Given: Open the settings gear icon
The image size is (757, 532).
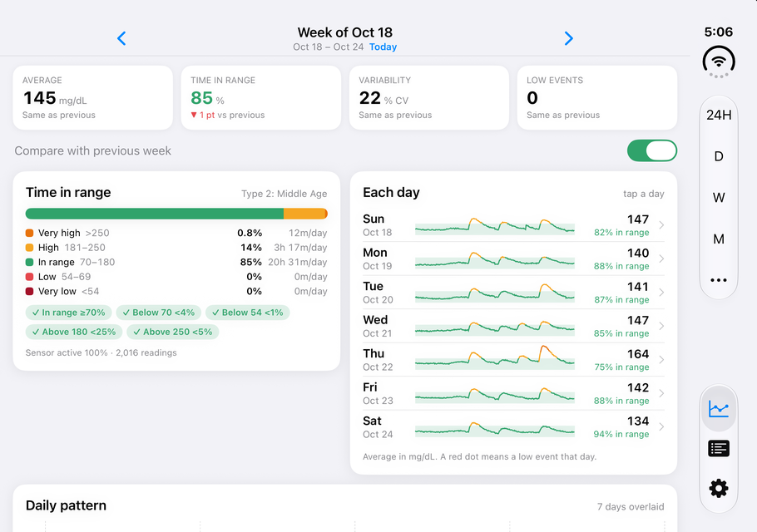Looking at the screenshot, I should pyautogui.click(x=719, y=488).
